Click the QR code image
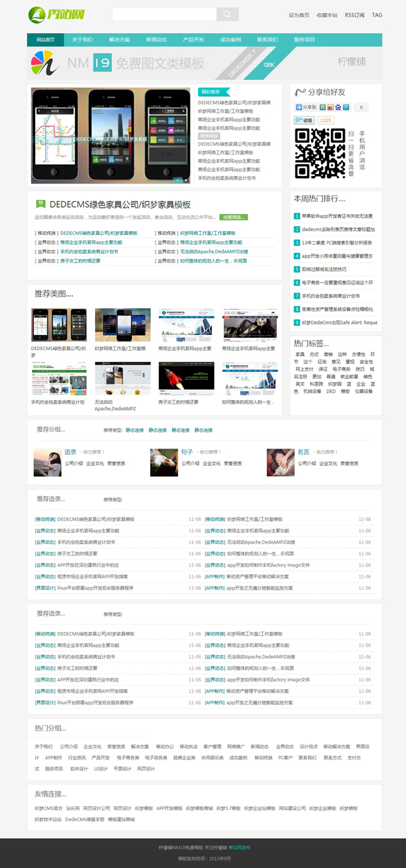The width and height of the screenshot is (406, 868). [320, 153]
